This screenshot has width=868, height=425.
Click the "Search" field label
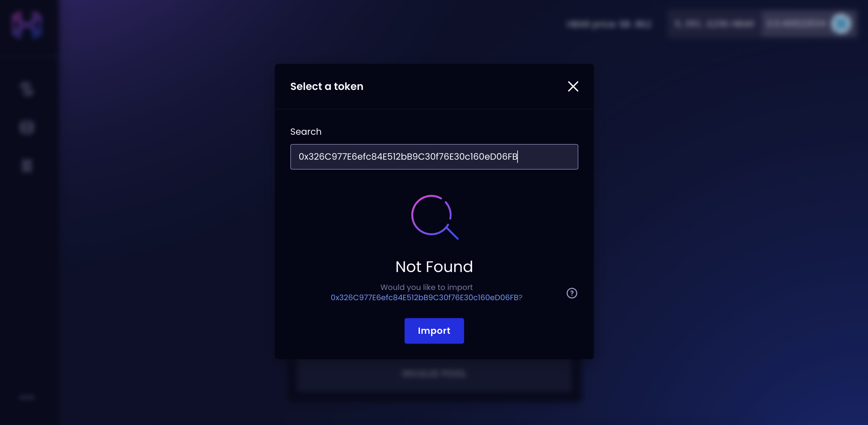click(x=306, y=132)
